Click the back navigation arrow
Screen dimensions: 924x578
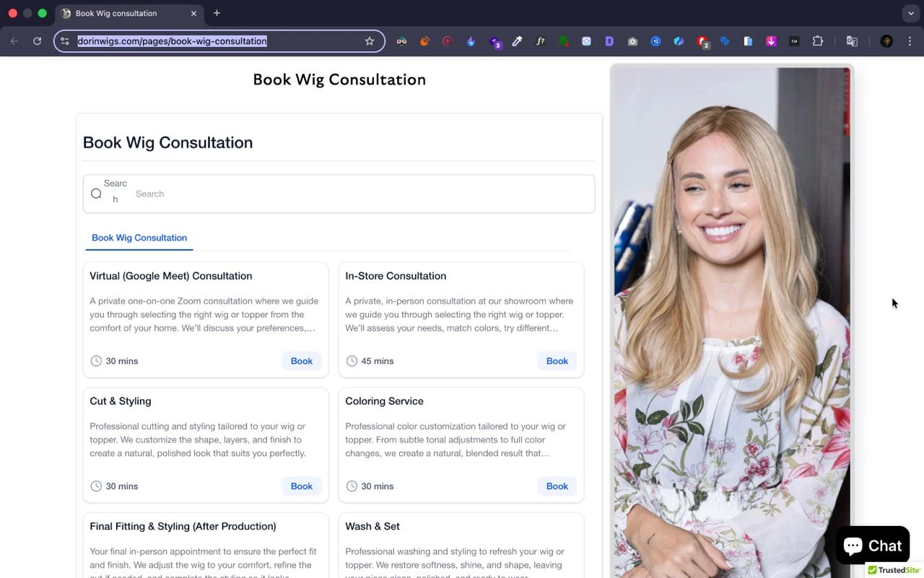pos(14,41)
